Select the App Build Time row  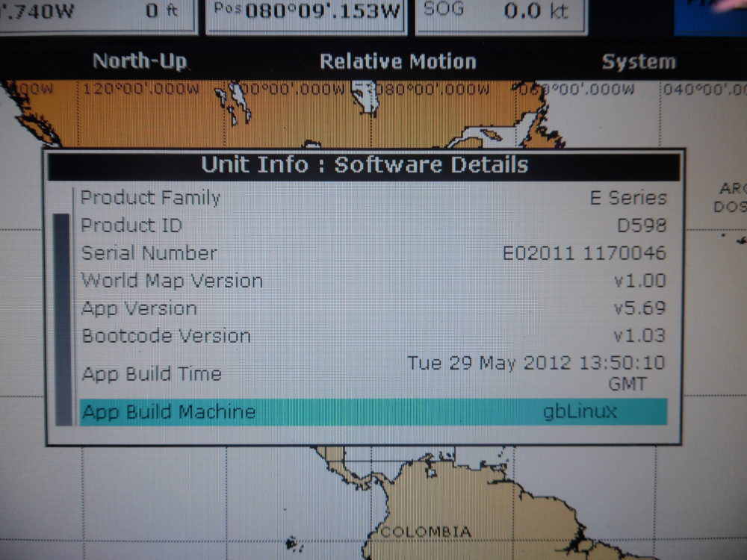point(373,373)
